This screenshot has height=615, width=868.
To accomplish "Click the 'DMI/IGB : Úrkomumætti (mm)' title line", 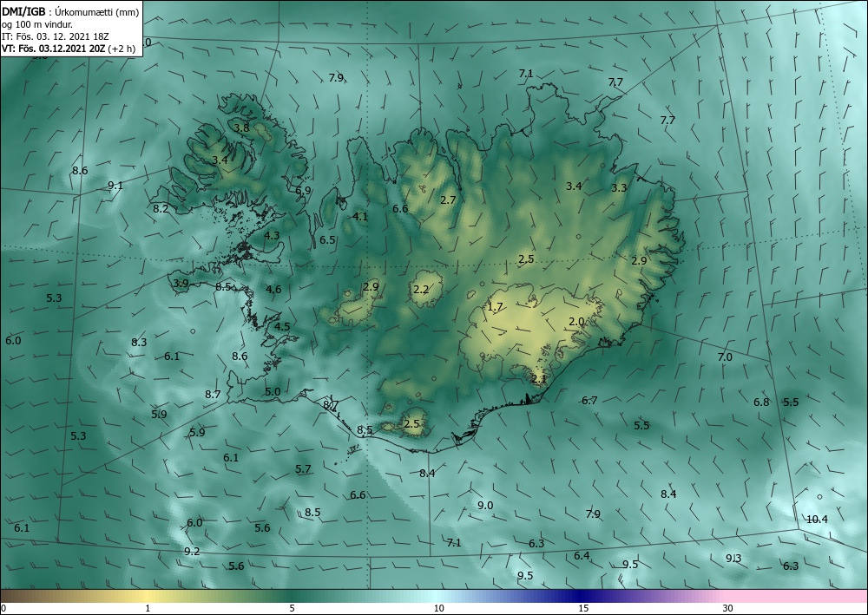I will point(70,12).
